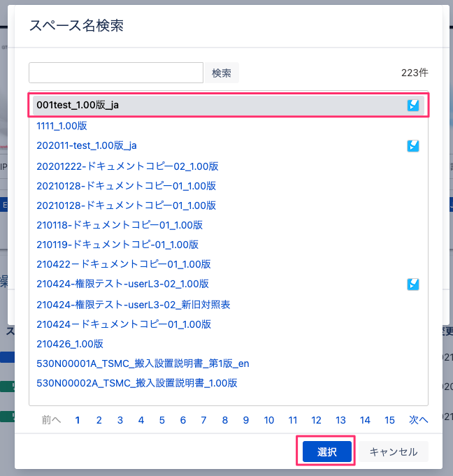
Task: Navigate to page 8 in pagination
Action: point(224,420)
